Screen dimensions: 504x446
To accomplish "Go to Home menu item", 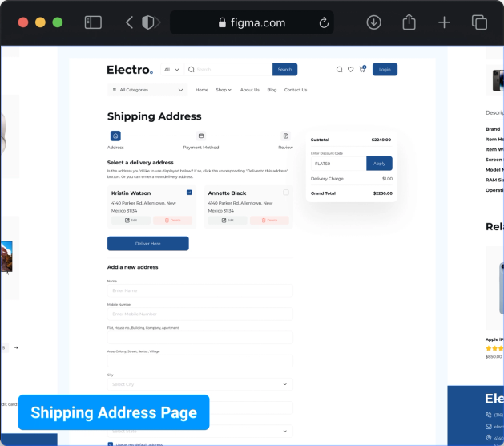I will coord(202,90).
